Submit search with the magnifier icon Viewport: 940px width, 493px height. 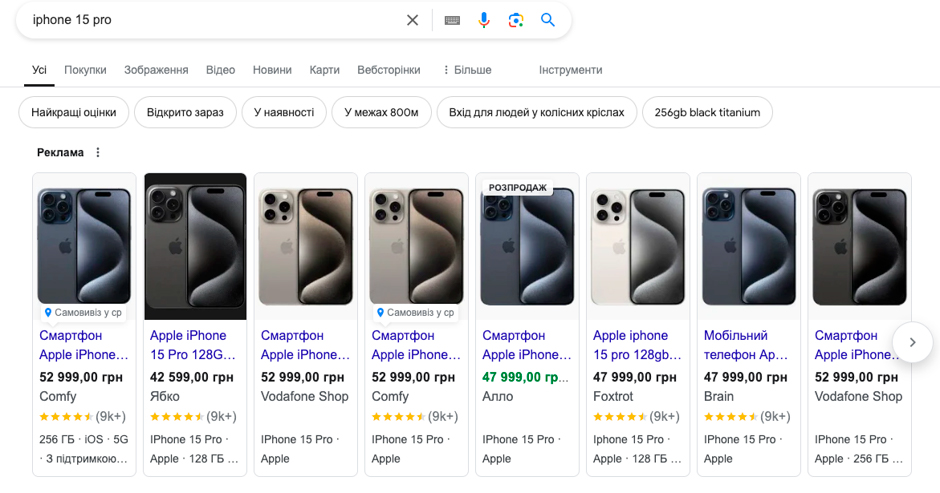[547, 20]
